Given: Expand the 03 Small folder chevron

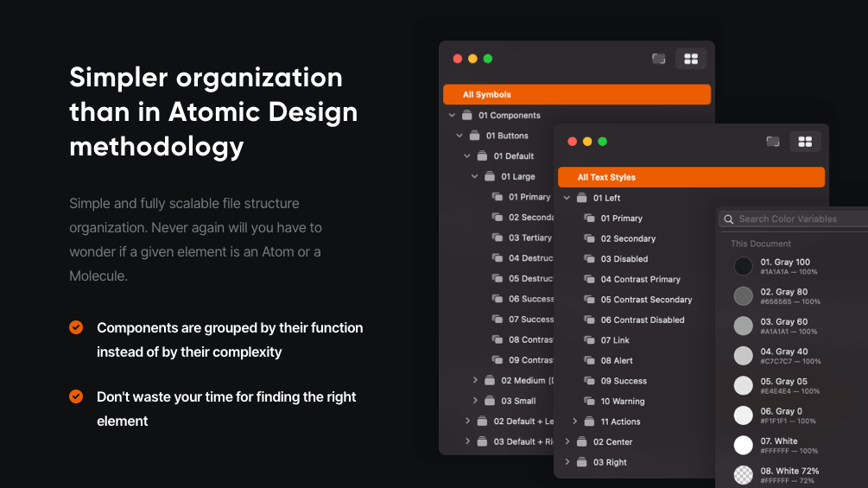Looking at the screenshot, I should click(475, 401).
